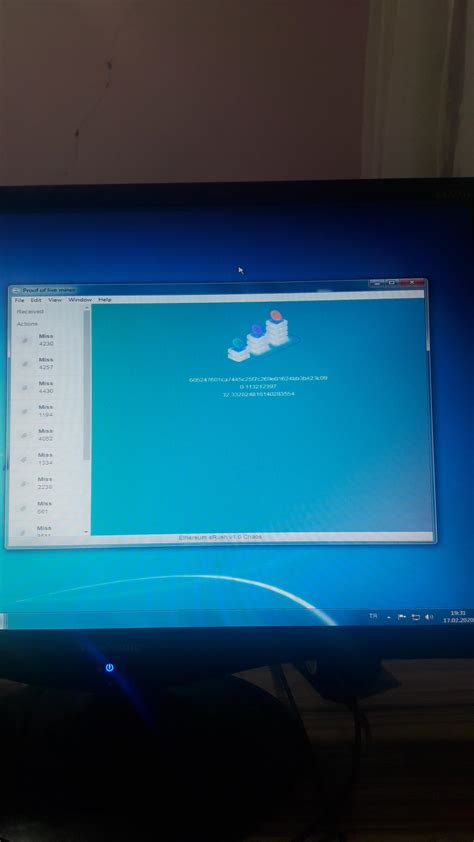Click the stacked coins miner logo
474x842 pixels.
click(x=262, y=335)
